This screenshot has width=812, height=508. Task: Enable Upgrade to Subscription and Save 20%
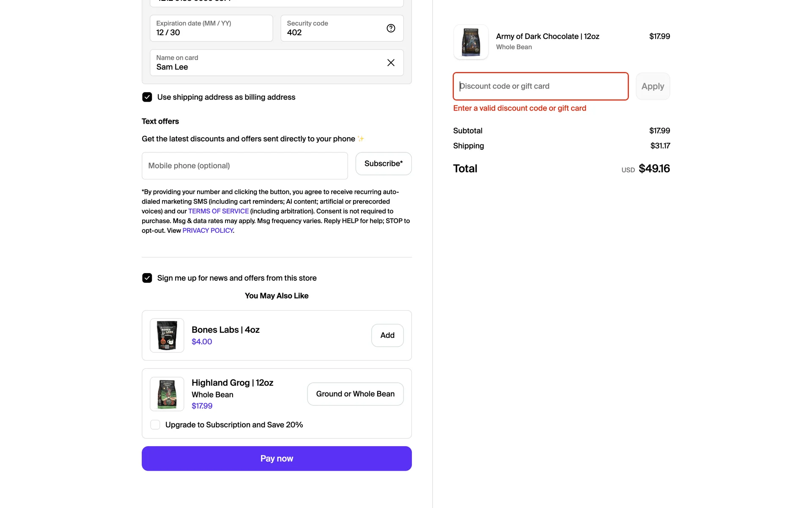pyautogui.click(x=155, y=425)
